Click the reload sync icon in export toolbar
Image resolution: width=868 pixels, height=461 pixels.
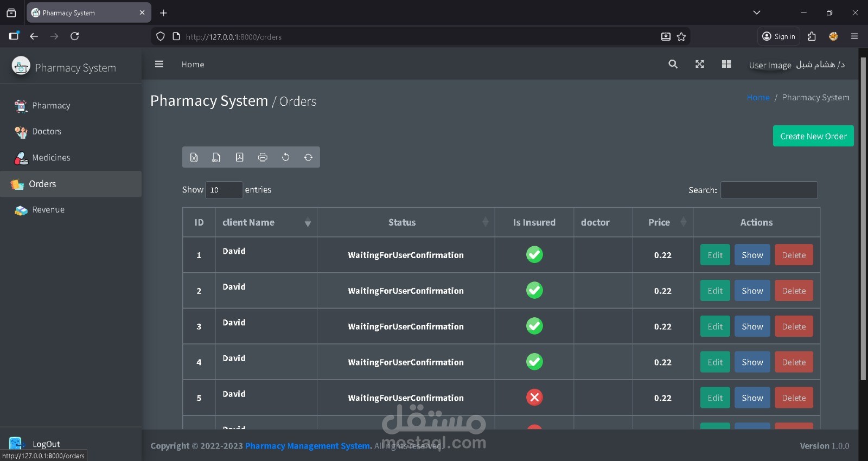point(308,157)
